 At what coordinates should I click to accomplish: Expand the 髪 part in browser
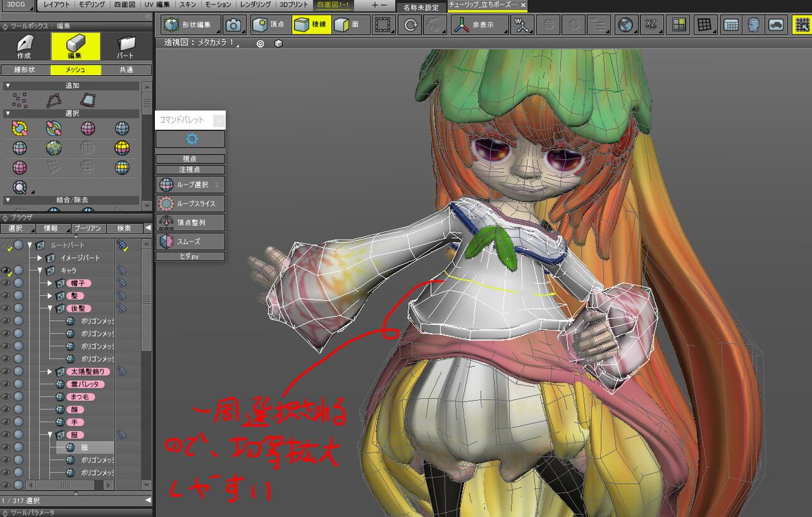pos(50,296)
